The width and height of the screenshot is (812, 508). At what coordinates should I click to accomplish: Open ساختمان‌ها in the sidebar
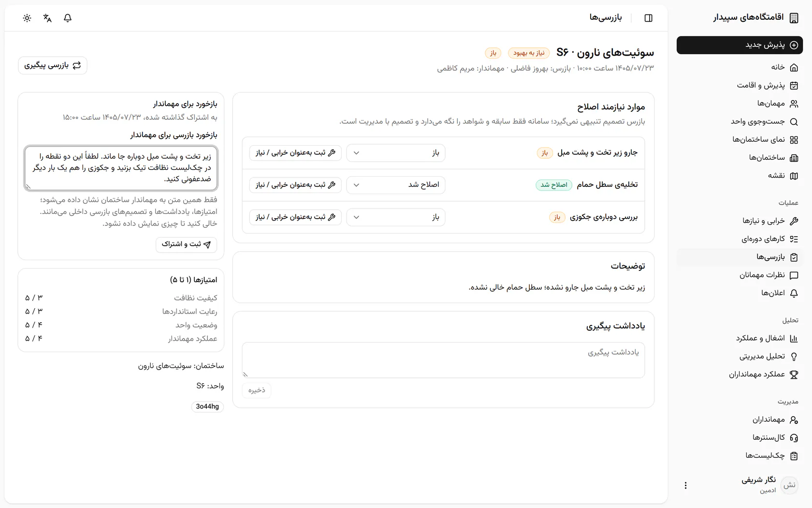[739, 158]
